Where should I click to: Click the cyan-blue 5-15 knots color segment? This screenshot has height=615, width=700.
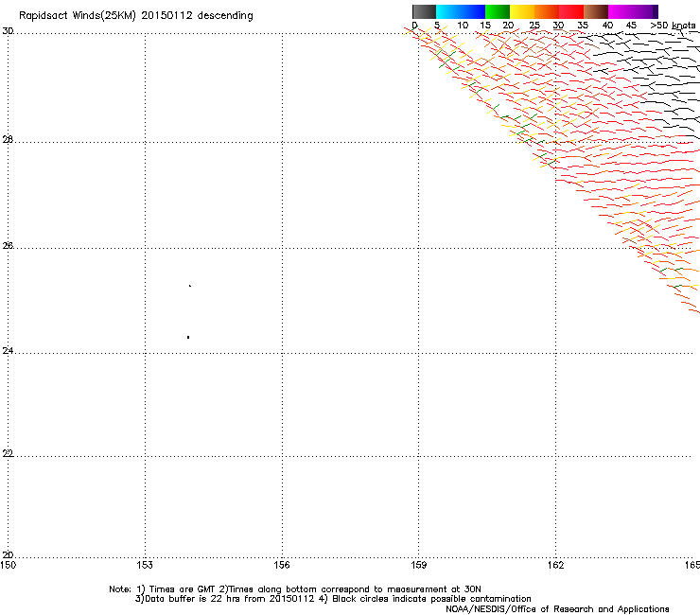coord(461,11)
